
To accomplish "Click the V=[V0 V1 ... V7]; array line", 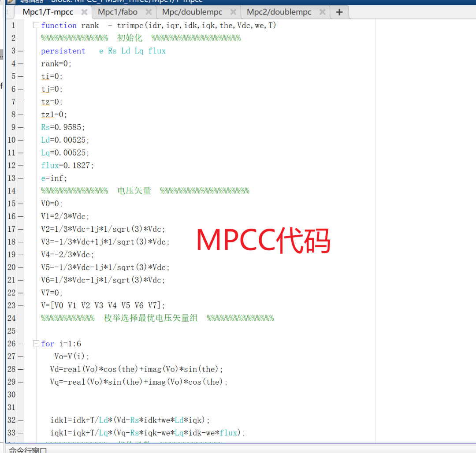I will tap(103, 305).
